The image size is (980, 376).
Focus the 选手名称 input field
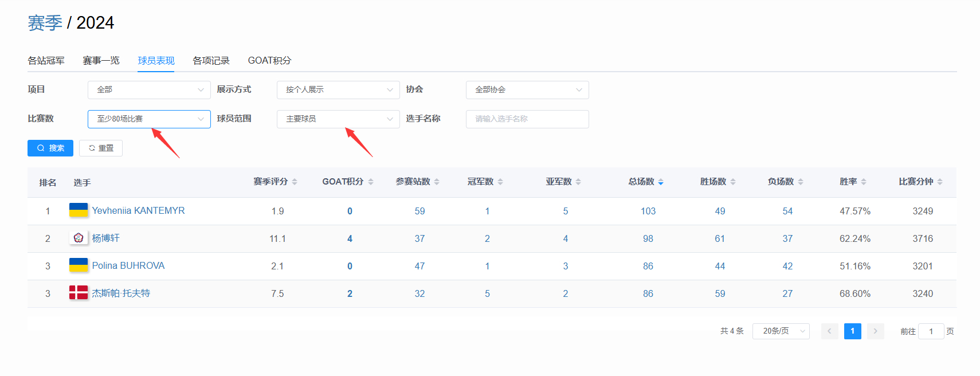(x=527, y=119)
